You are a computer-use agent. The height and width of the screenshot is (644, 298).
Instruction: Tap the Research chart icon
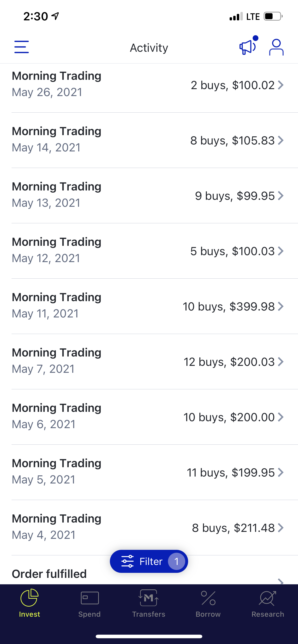click(268, 598)
